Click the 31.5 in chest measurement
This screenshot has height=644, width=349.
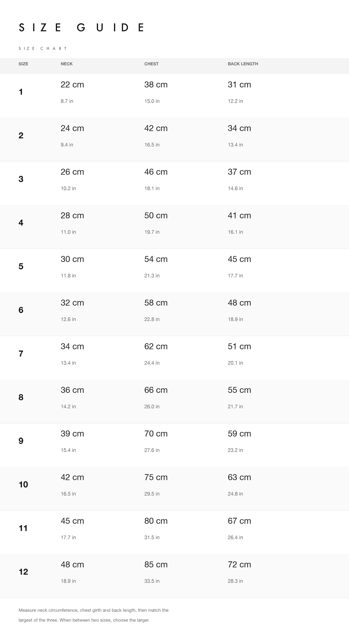152,537
